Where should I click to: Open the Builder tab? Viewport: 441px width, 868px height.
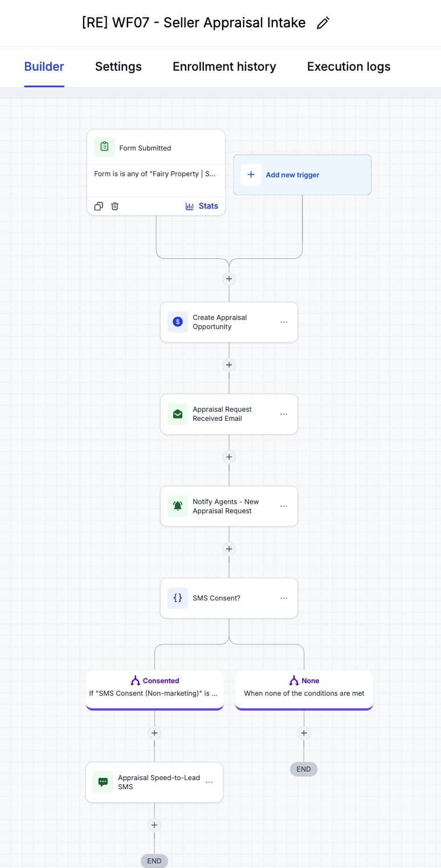[44, 66]
